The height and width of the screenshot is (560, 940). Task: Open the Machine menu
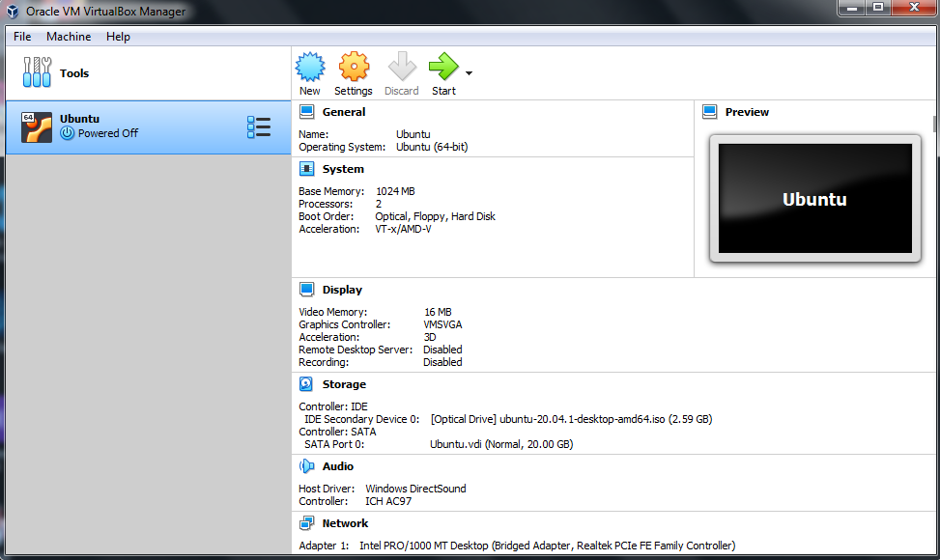pyautogui.click(x=68, y=37)
